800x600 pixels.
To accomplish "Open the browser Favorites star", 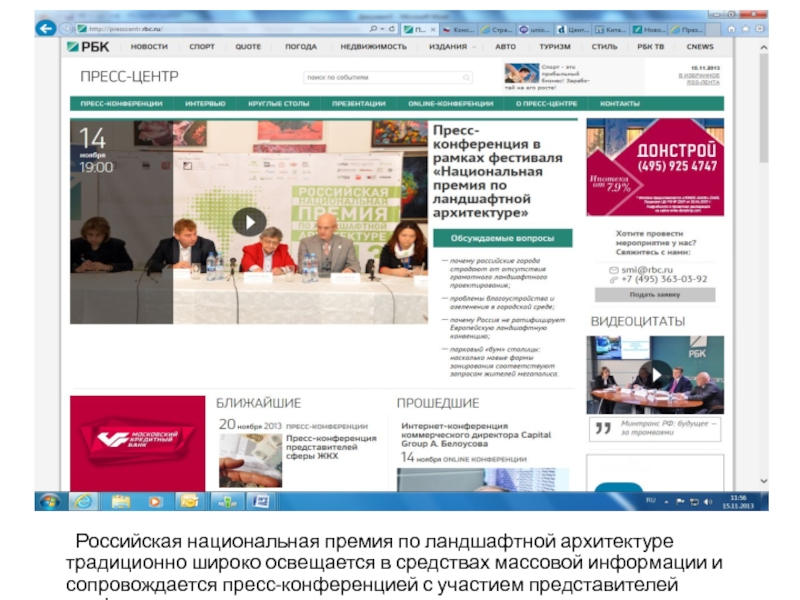I will click(745, 29).
